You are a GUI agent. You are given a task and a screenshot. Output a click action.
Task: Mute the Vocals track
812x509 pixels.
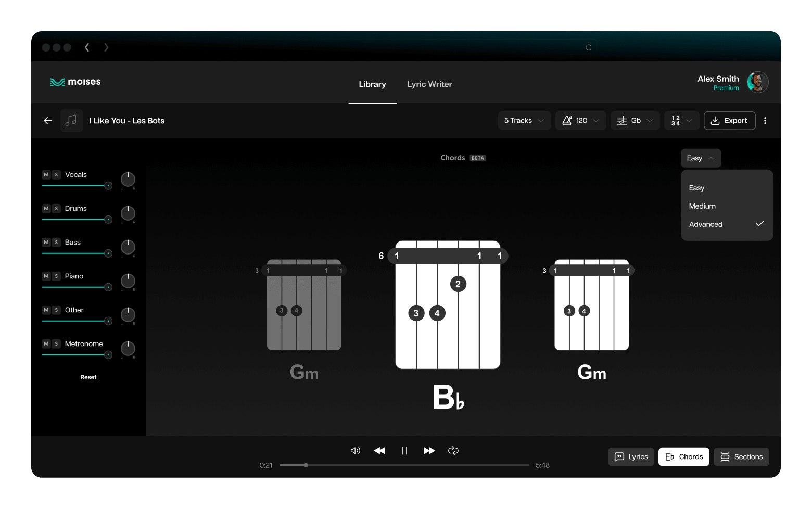pos(46,175)
